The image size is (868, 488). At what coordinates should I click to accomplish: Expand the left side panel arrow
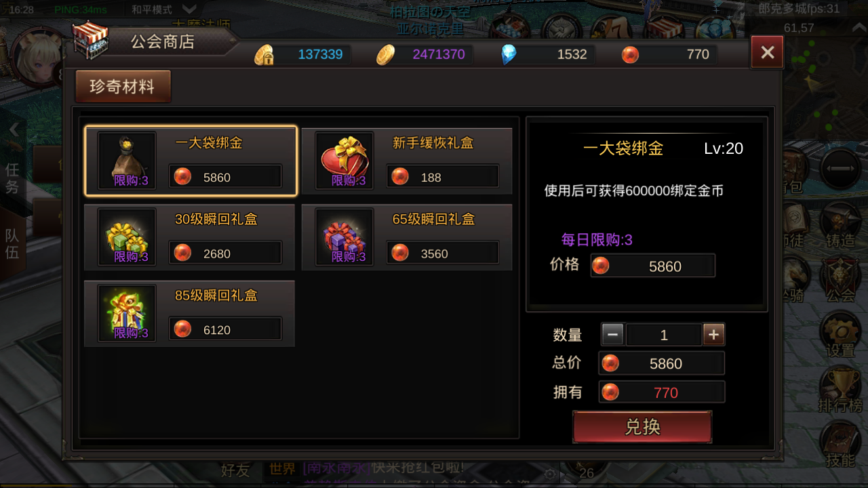pyautogui.click(x=14, y=130)
